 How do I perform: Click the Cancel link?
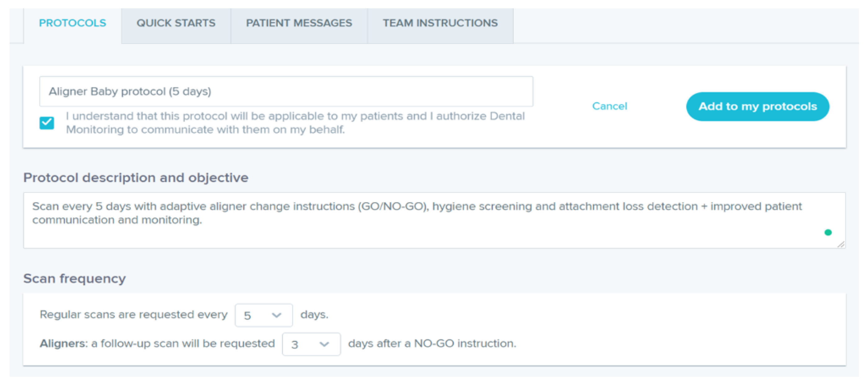point(610,106)
